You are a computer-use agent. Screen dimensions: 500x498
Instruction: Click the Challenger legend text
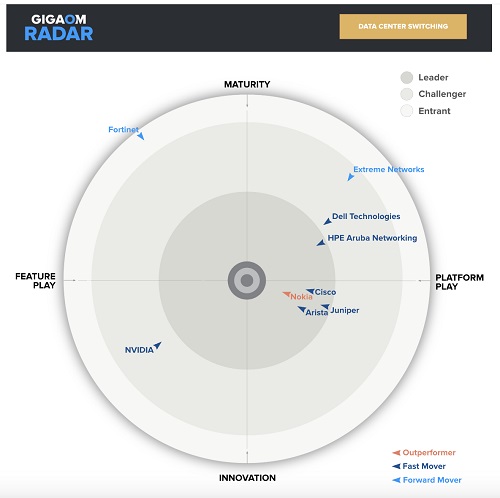coord(442,94)
